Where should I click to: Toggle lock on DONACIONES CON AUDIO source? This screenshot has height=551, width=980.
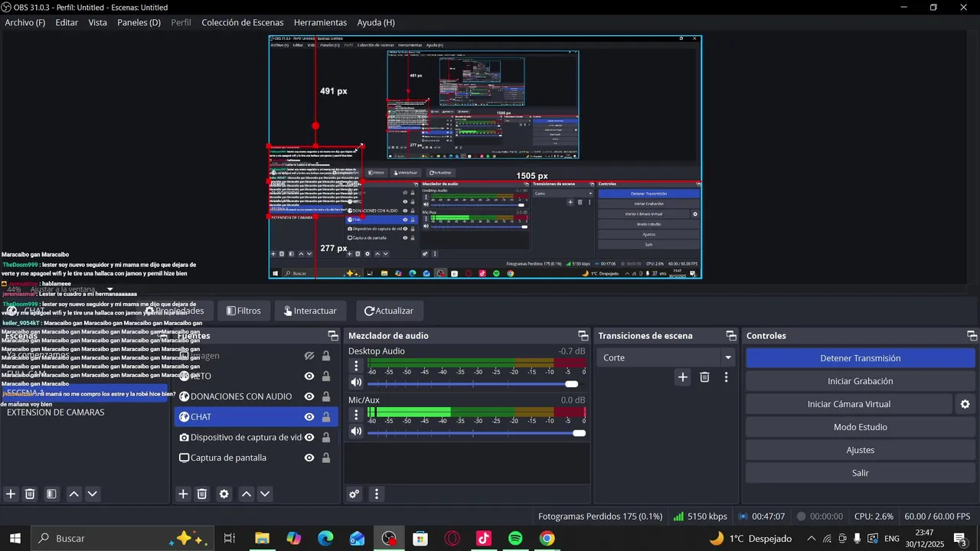pyautogui.click(x=326, y=396)
